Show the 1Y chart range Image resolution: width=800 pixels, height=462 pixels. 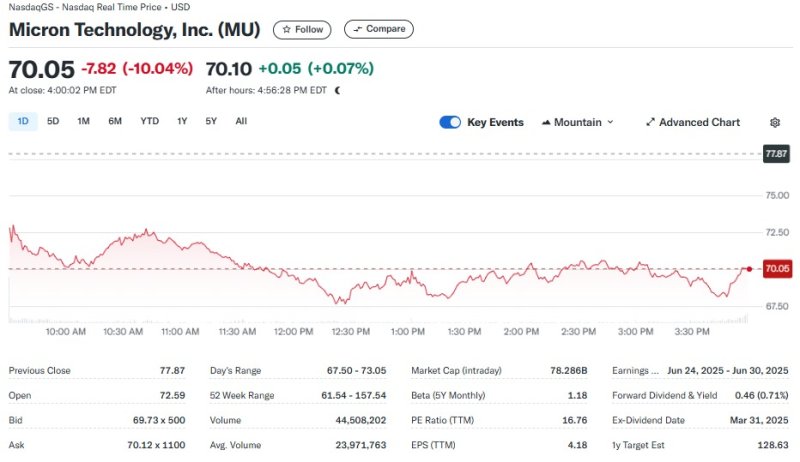[182, 121]
